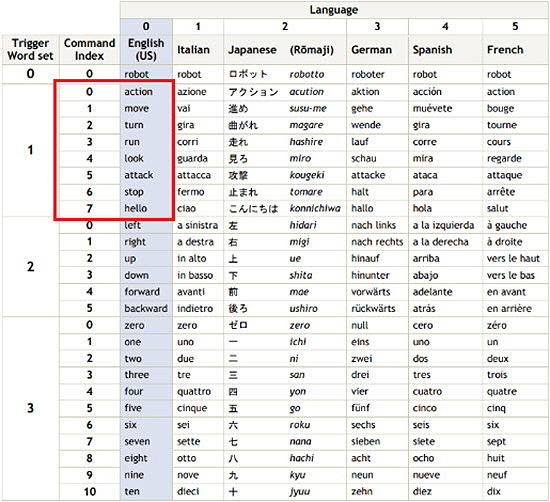
Task: Click the German word 'hallo'
Action: [362, 208]
